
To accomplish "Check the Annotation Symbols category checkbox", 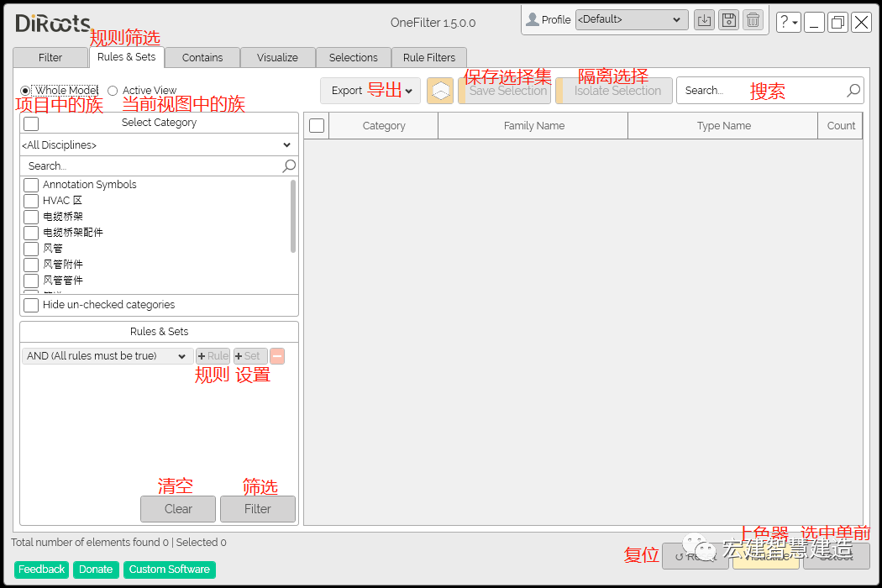I will point(31,185).
